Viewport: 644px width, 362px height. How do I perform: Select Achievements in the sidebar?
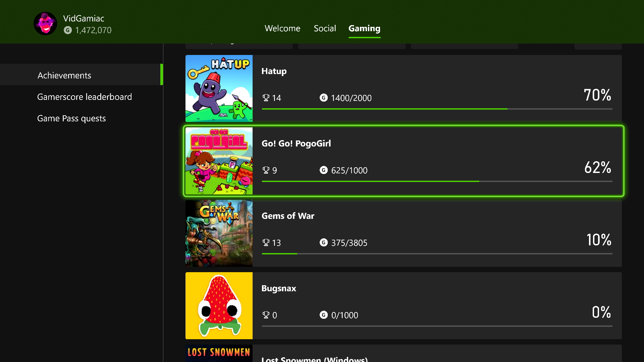[64, 75]
